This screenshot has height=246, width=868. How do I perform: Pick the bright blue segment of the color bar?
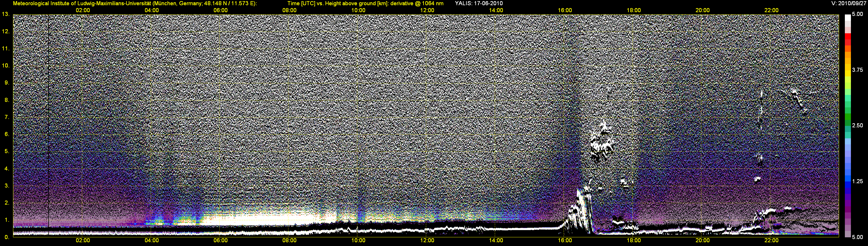pyautogui.click(x=848, y=179)
